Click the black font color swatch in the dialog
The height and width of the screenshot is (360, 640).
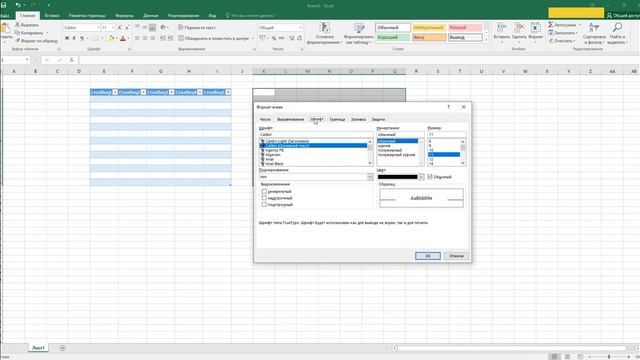pyautogui.click(x=398, y=177)
